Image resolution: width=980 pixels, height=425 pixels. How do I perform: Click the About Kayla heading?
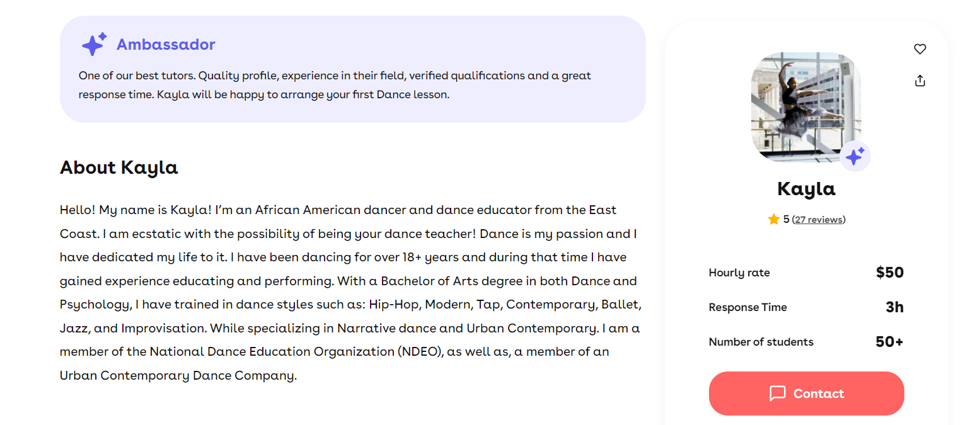pyautogui.click(x=119, y=167)
